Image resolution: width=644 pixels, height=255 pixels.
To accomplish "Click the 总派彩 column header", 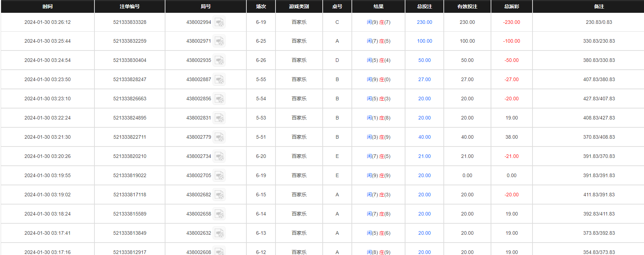I will point(511,6).
